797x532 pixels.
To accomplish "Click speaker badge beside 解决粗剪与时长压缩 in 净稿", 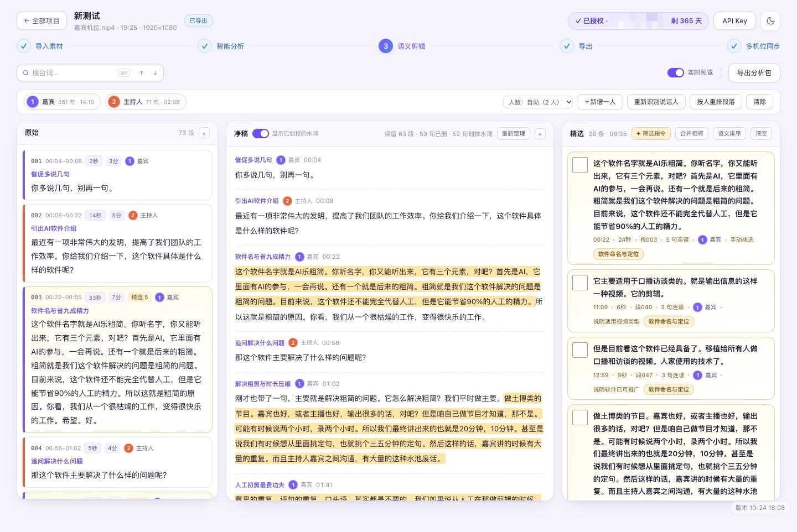I will [x=299, y=384].
